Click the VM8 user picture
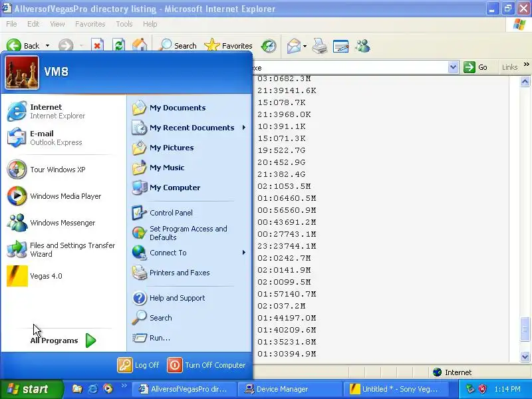 pyautogui.click(x=22, y=73)
